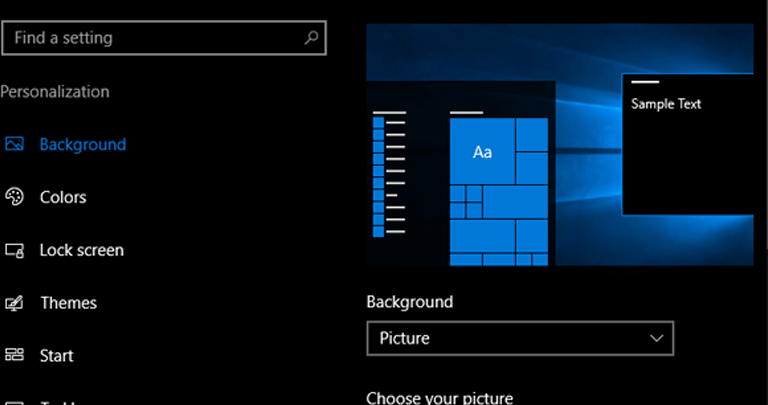Click the Personalization heading
This screenshot has height=405, width=768.
click(55, 92)
